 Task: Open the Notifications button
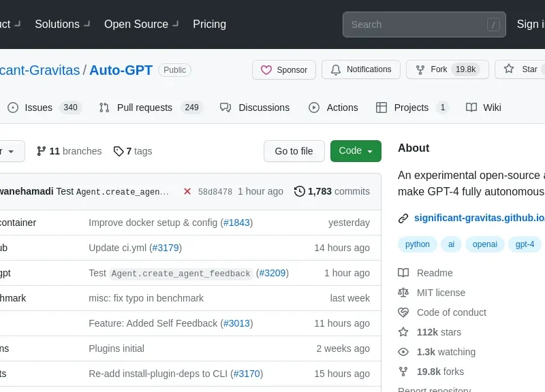pos(361,70)
